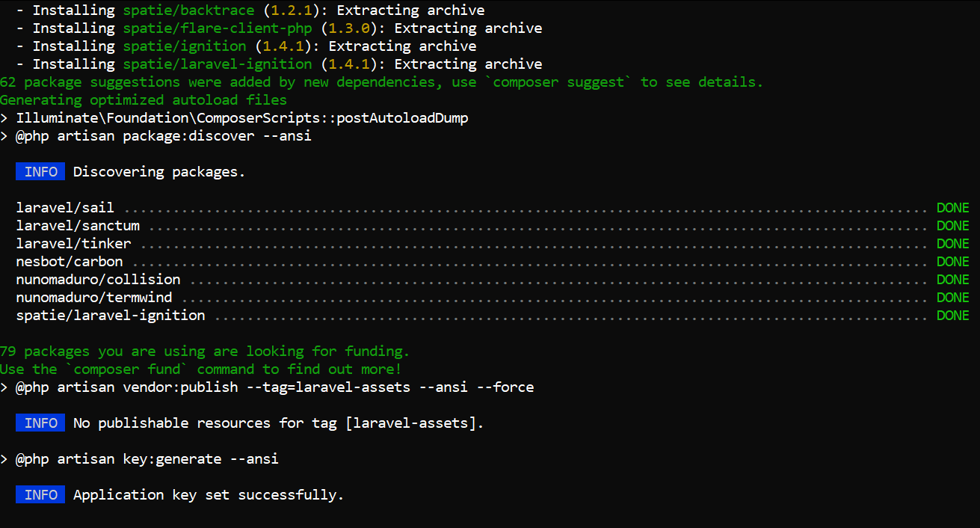Click the INFO badge beside Application key set
The image size is (980, 528).
click(x=40, y=495)
